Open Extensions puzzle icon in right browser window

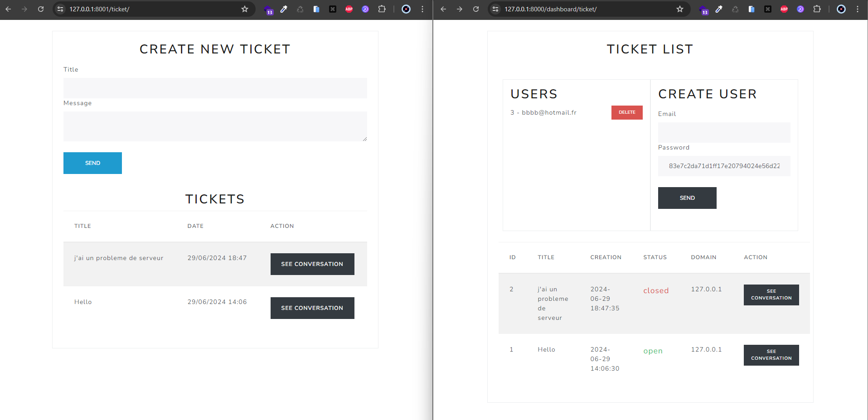pyautogui.click(x=817, y=9)
